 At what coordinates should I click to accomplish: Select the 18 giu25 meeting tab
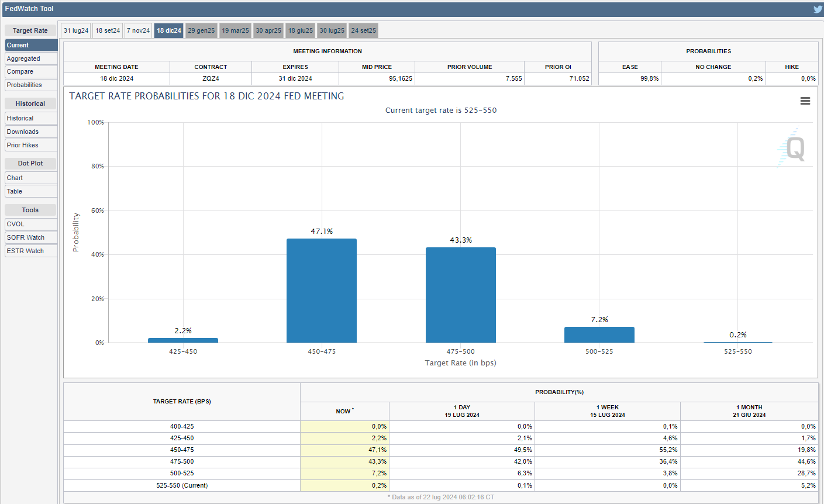(301, 30)
